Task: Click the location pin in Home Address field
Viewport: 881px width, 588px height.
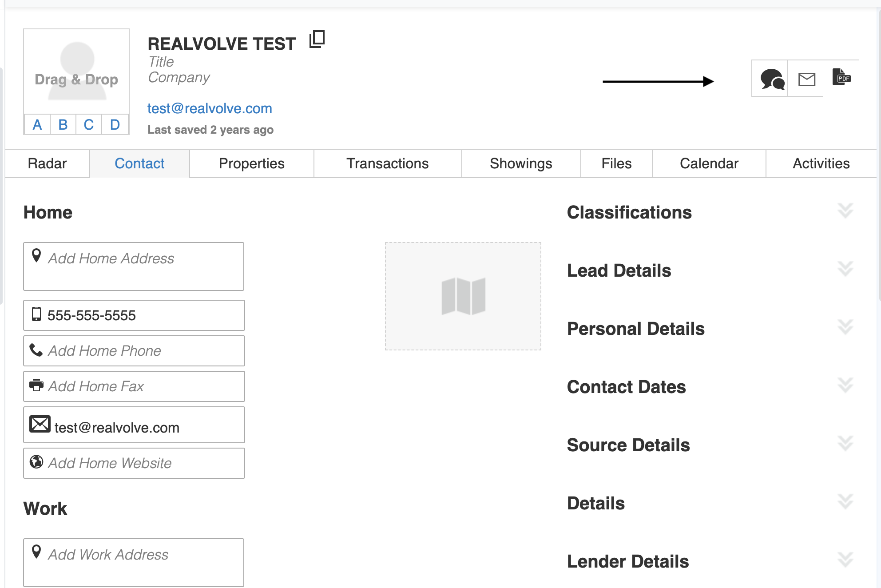Action: click(x=36, y=255)
